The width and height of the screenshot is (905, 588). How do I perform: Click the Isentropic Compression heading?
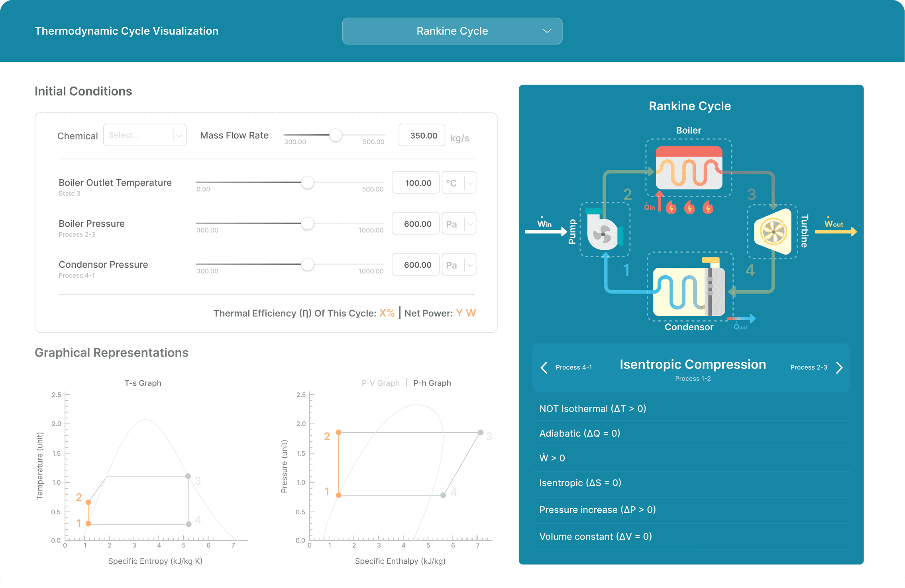693,365
